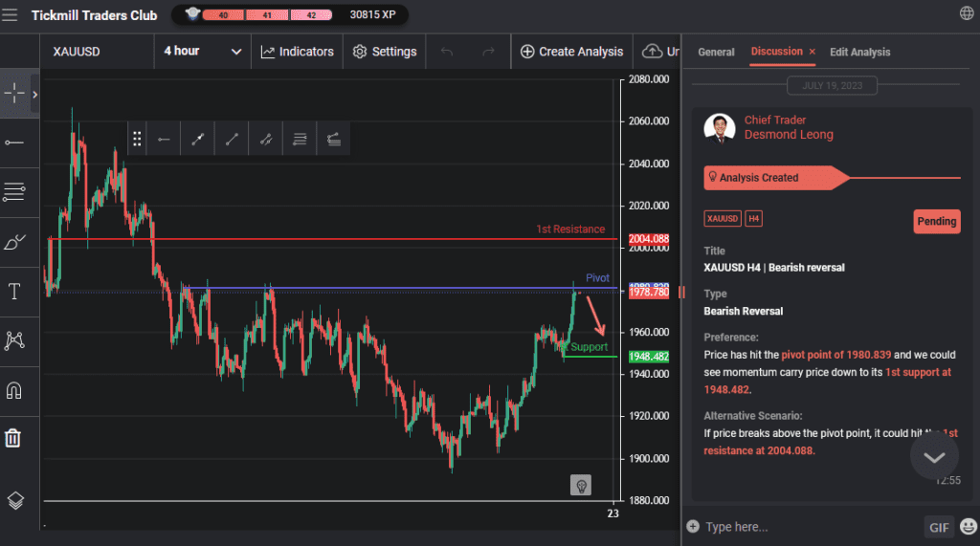Toggle the magnet snap mode

point(14,390)
